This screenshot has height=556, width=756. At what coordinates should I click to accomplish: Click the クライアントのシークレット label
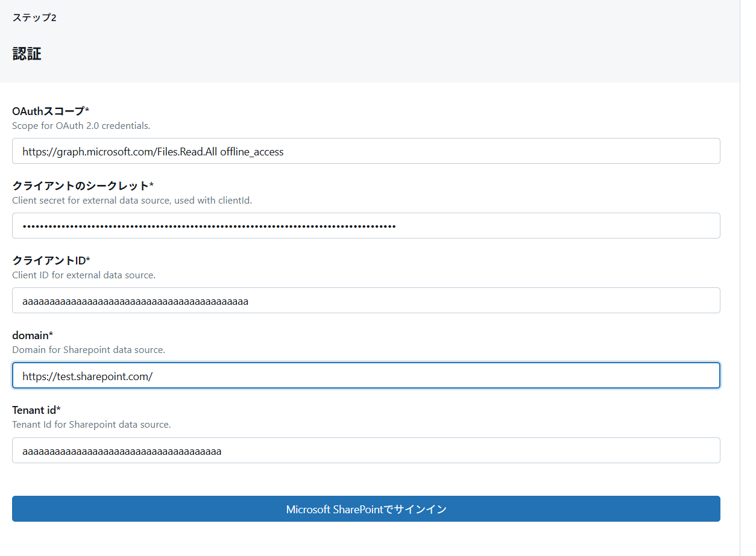click(x=83, y=186)
